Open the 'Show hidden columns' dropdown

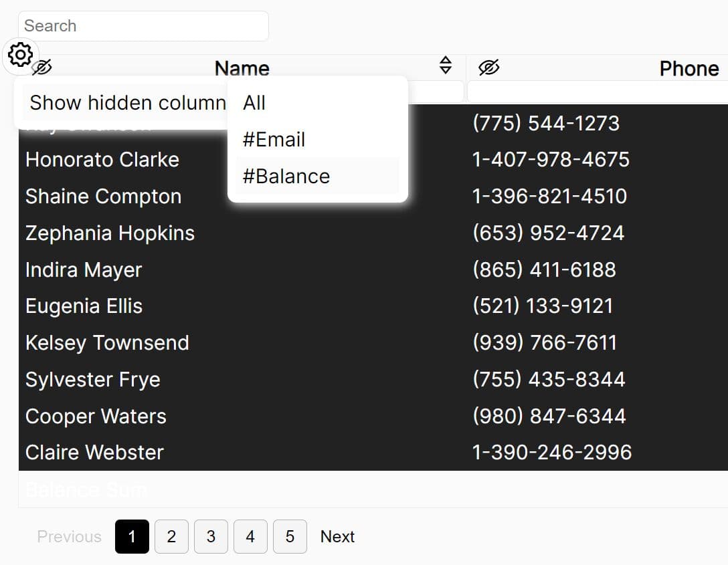pos(127,102)
